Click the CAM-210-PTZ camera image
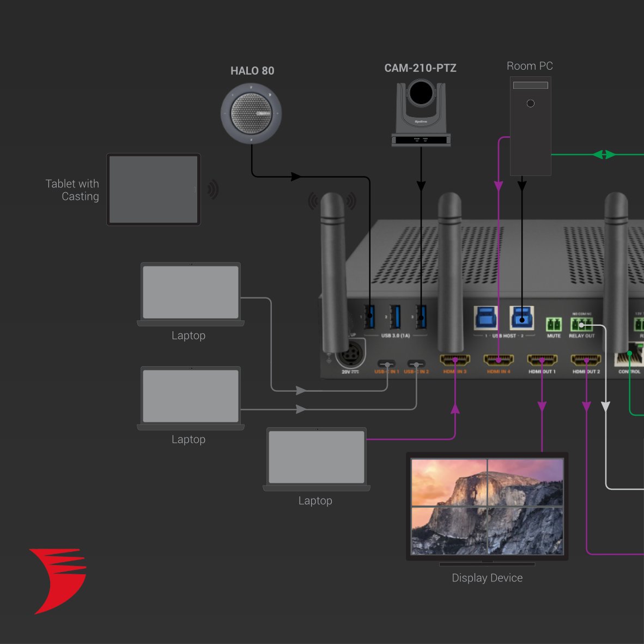The image size is (644, 644). 421,113
